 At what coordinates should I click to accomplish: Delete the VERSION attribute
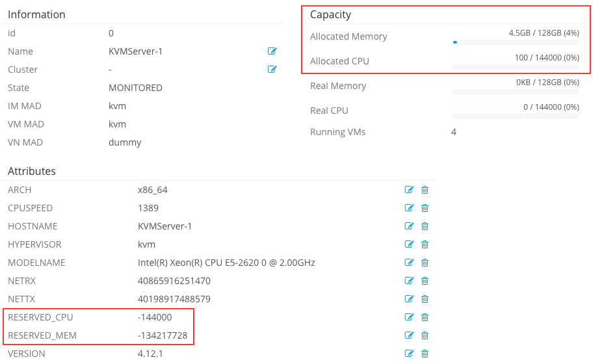pyautogui.click(x=425, y=354)
